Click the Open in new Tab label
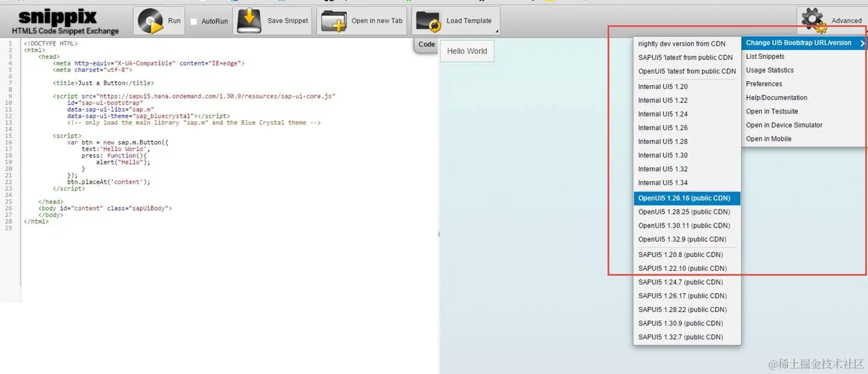The image size is (868, 374). pyautogui.click(x=377, y=21)
